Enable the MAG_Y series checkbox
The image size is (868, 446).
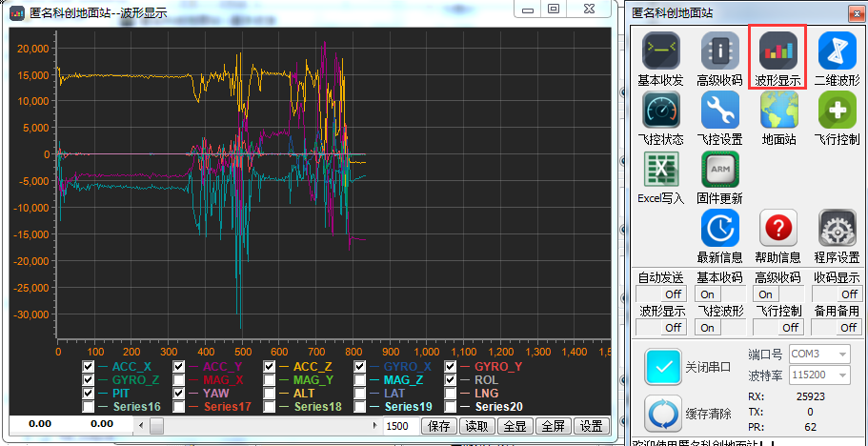tap(269, 380)
